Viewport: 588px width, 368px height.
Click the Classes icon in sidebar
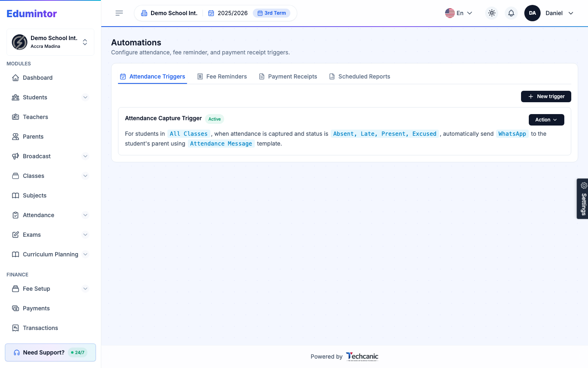(x=16, y=176)
